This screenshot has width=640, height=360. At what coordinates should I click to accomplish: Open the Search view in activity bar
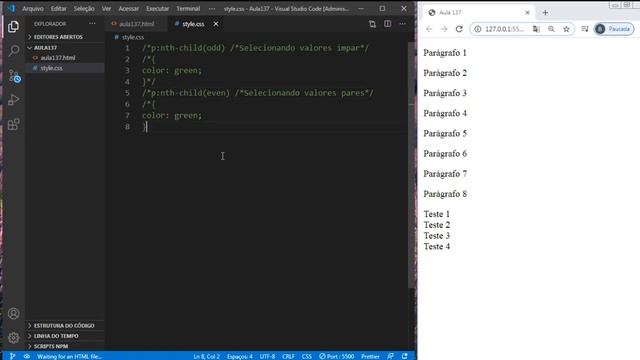[x=13, y=51]
